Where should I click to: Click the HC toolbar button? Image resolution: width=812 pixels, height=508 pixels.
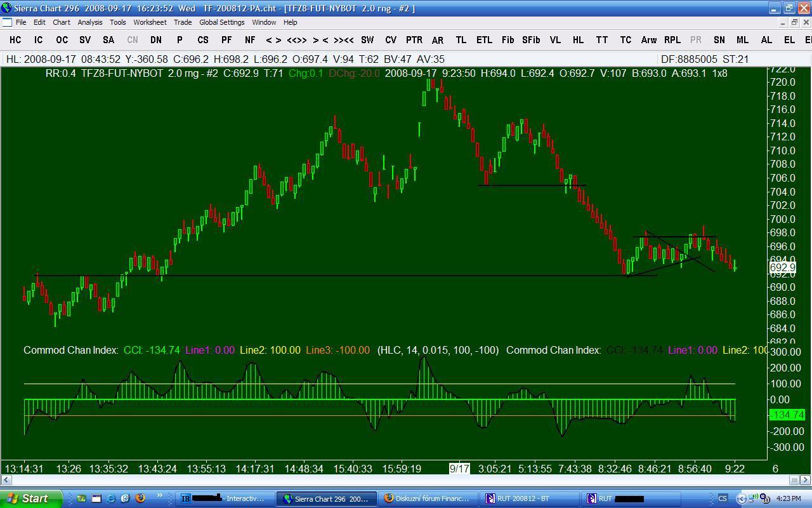point(15,39)
